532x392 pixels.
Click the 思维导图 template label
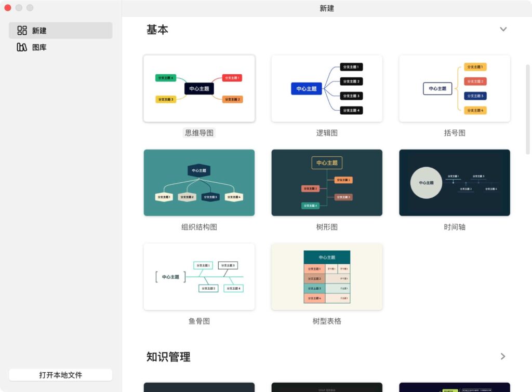tap(199, 132)
